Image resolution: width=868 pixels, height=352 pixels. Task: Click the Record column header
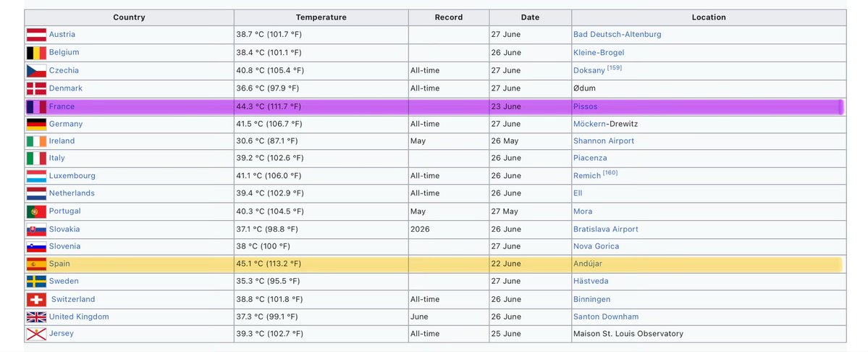pyautogui.click(x=448, y=17)
